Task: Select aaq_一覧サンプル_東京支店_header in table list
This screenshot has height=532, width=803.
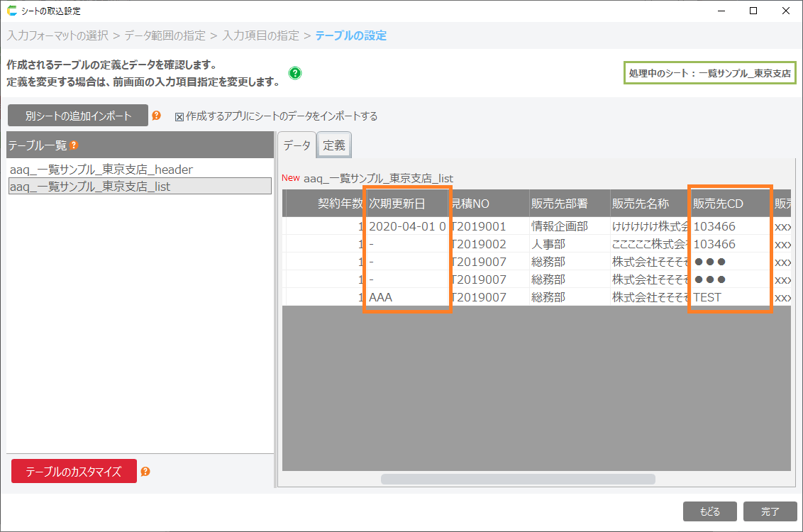Action: pyautogui.click(x=101, y=170)
